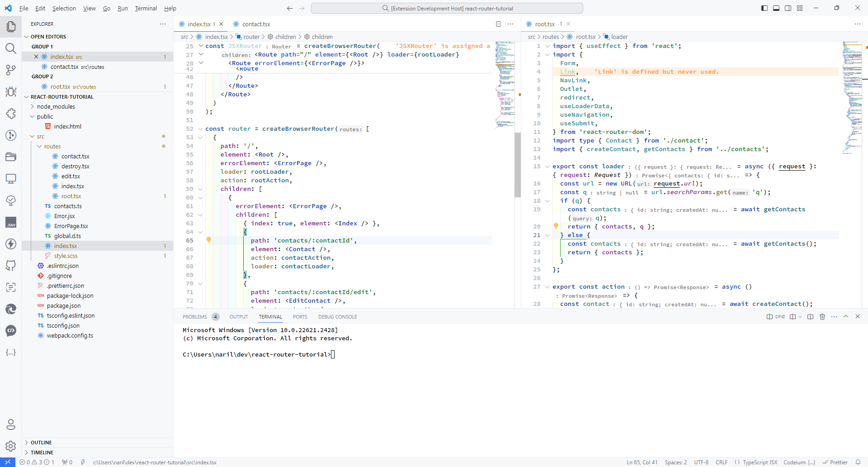Open the GitHub panel in the activity bar
Image resolution: width=868 pixels, height=467 pixels.
(x=11, y=266)
